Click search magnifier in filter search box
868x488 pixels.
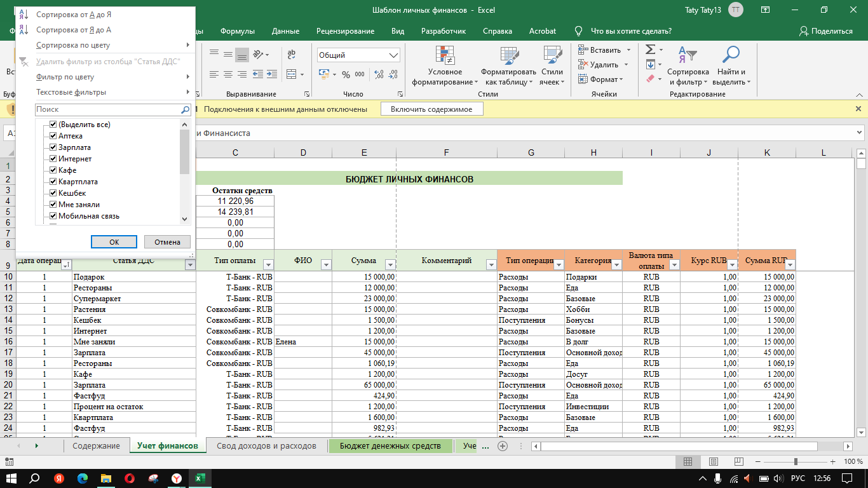(x=185, y=109)
